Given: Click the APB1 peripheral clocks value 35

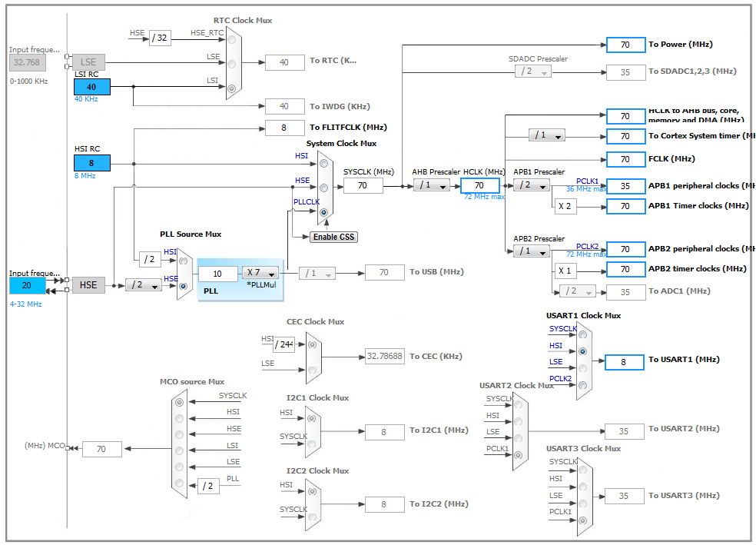Looking at the screenshot, I should tap(626, 186).
